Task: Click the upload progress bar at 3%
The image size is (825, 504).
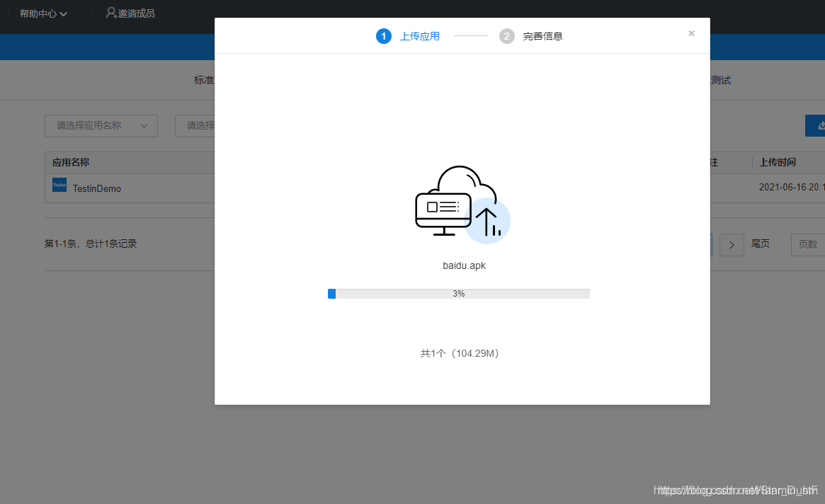Action: pyautogui.click(x=459, y=293)
